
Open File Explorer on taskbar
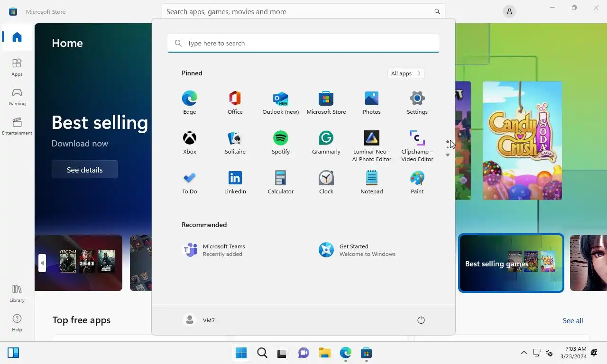(325, 353)
